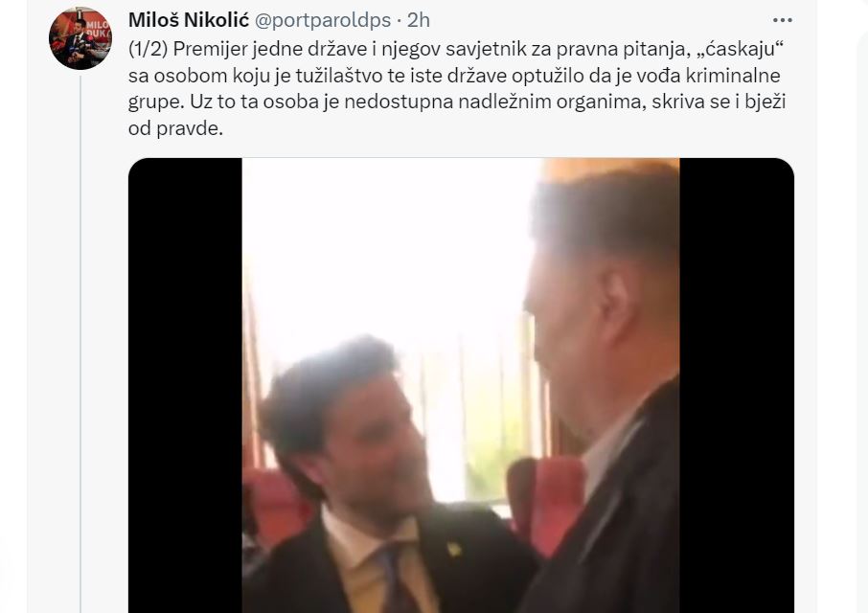Click the man in profile on the video's right
868x613 pixels.
[x=604, y=387]
